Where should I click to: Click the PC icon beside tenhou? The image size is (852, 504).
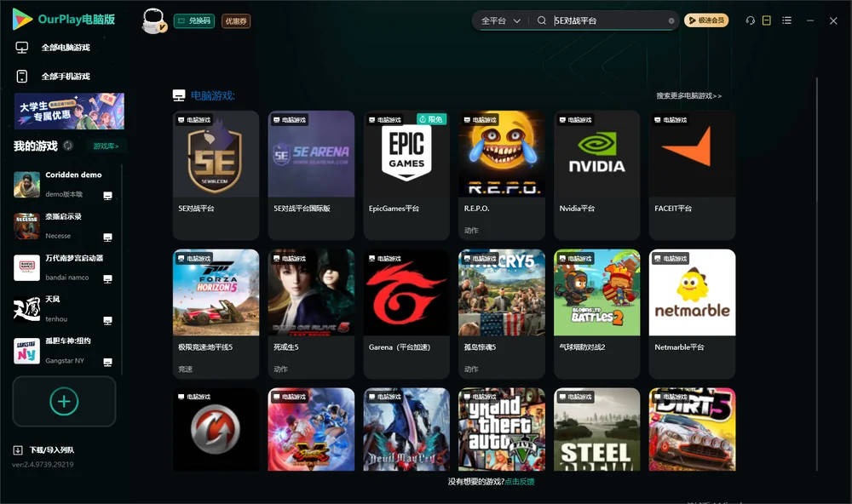point(107,320)
